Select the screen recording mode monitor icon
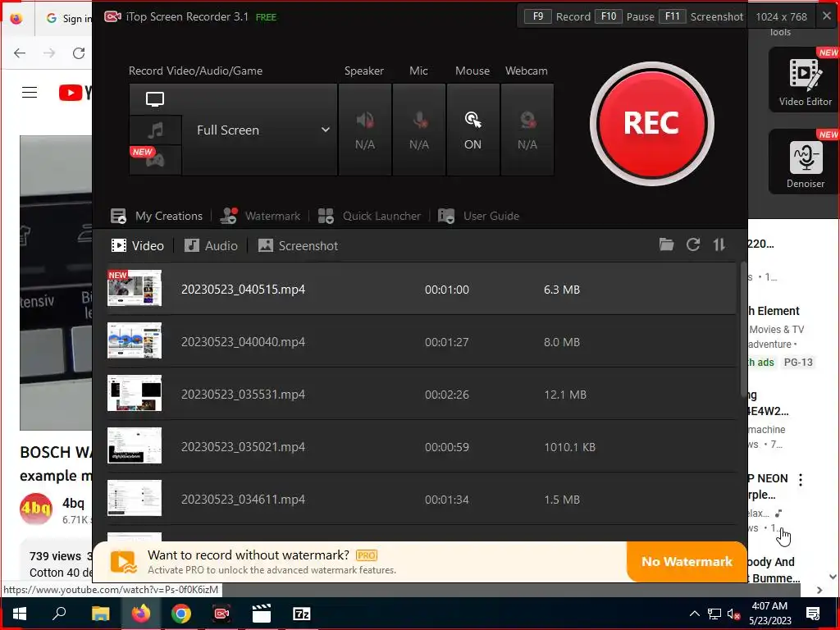This screenshot has height=630, width=840. pyautogui.click(x=155, y=99)
